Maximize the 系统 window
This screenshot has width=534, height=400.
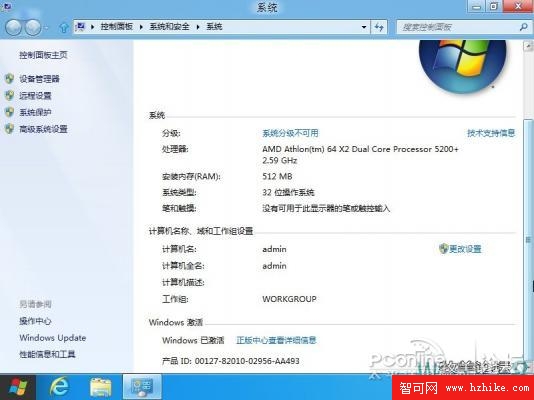[x=494, y=6]
